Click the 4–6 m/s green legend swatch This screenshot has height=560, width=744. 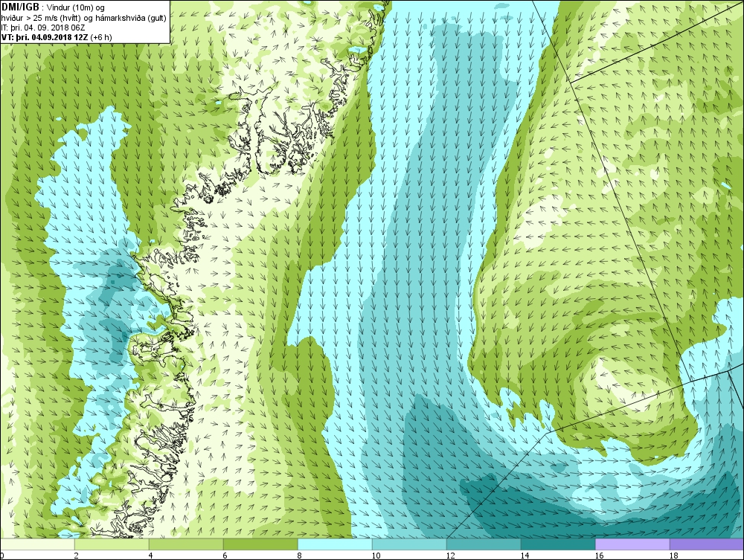coord(186,544)
